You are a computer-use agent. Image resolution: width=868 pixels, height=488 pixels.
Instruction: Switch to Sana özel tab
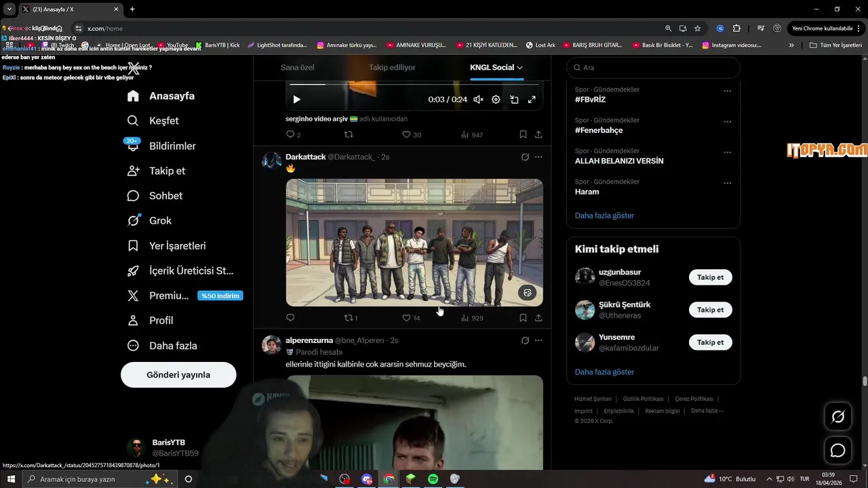click(x=298, y=68)
